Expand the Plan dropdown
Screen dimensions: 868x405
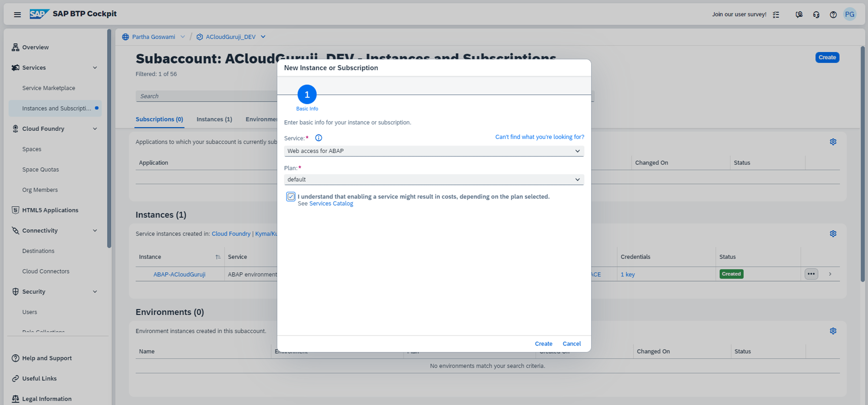pos(434,180)
